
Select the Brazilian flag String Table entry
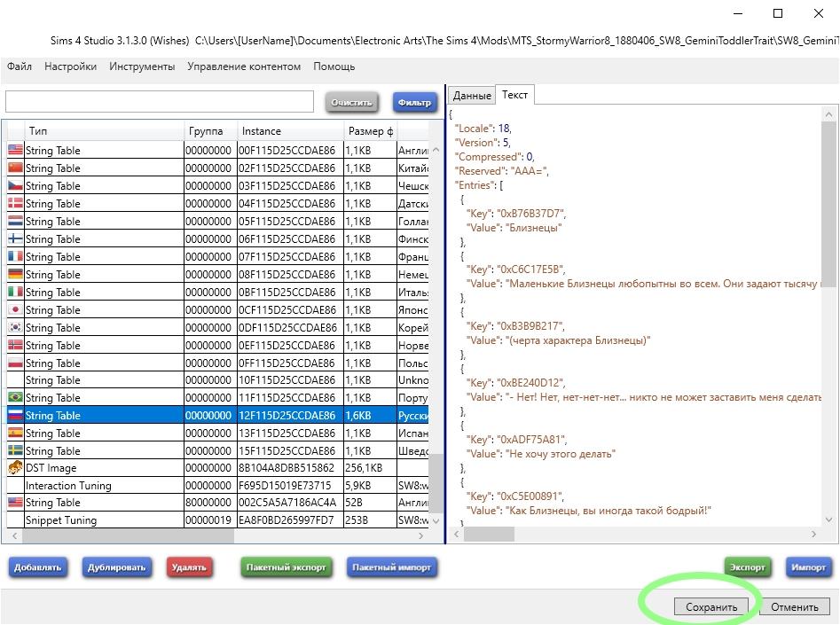[53, 398]
